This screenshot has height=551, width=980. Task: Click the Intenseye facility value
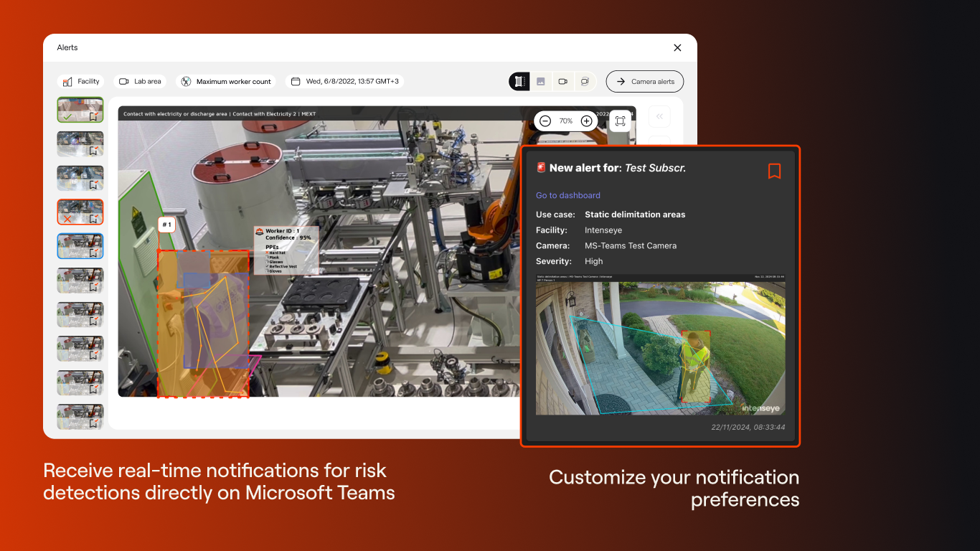[603, 230]
